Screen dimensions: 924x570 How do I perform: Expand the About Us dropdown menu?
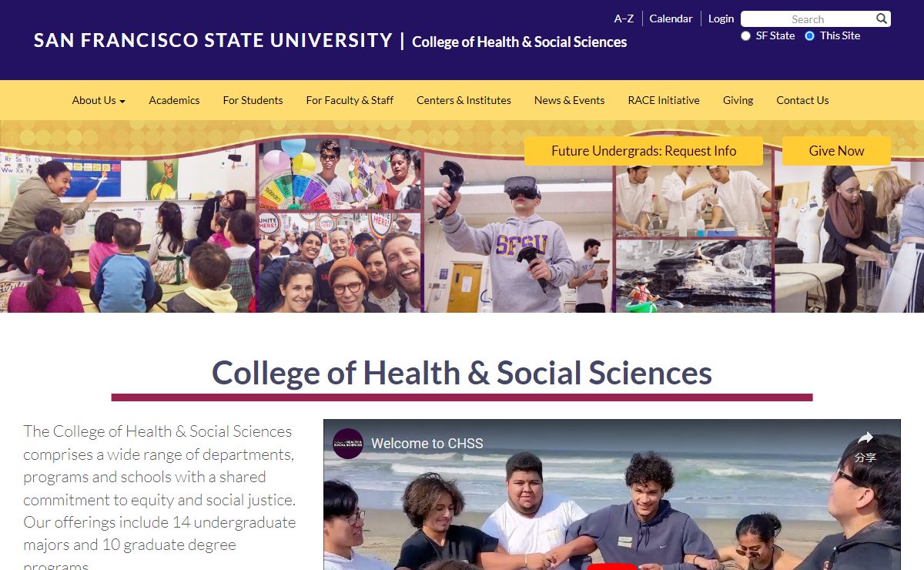point(99,100)
